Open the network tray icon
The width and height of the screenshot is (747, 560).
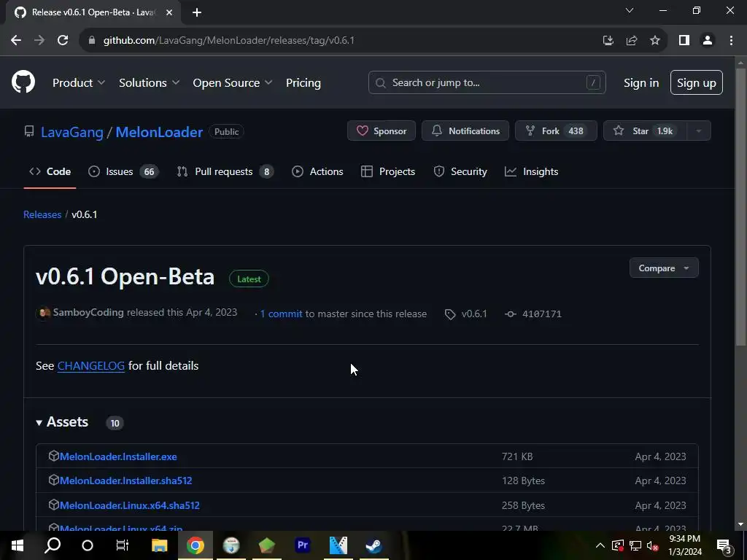(x=635, y=545)
